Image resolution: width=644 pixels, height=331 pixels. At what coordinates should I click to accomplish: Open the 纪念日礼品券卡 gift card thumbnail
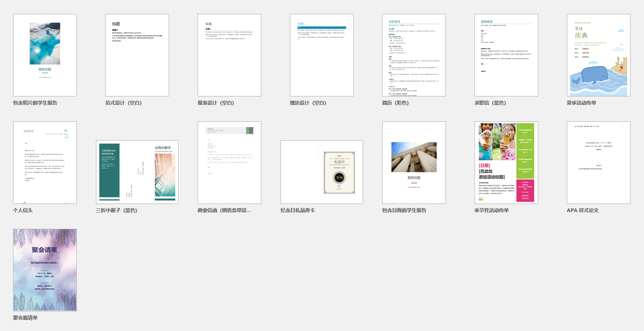[x=322, y=172]
